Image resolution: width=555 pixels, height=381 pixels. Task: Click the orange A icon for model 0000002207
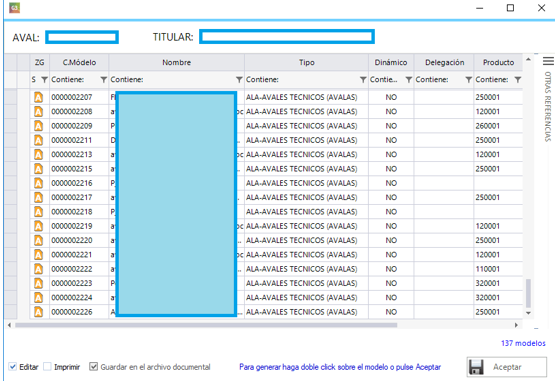tap(38, 97)
